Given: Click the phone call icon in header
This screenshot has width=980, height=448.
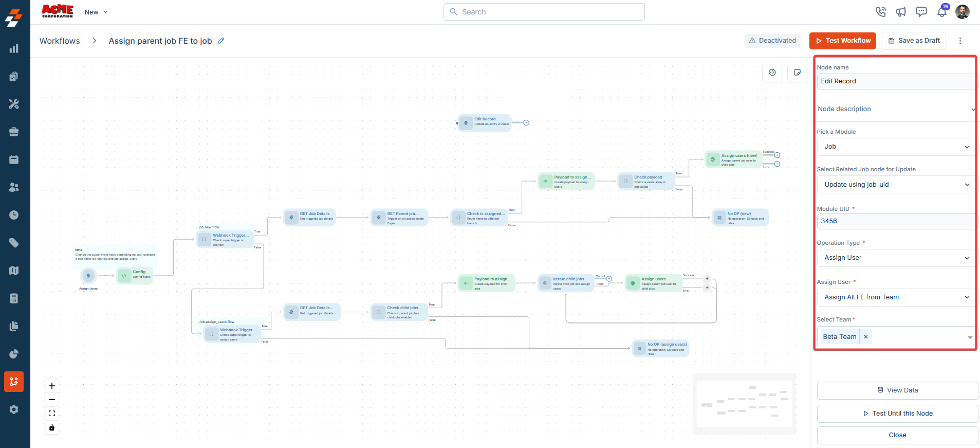Looking at the screenshot, I should 881,12.
